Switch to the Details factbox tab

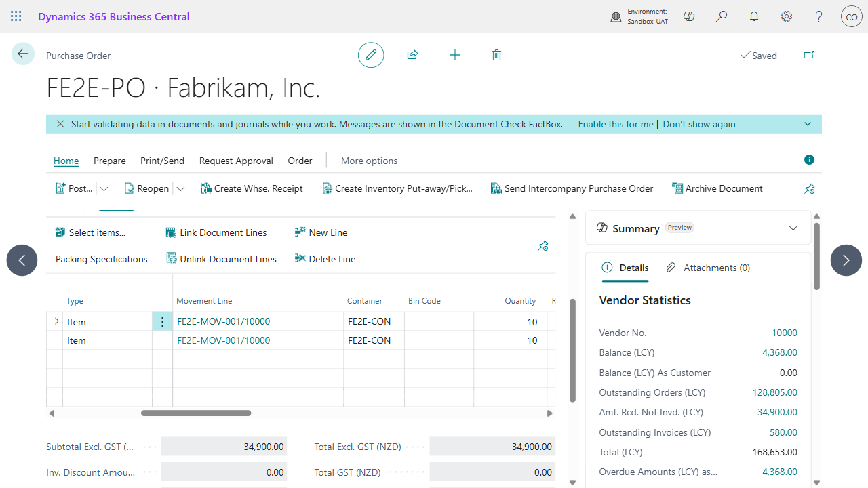point(625,268)
